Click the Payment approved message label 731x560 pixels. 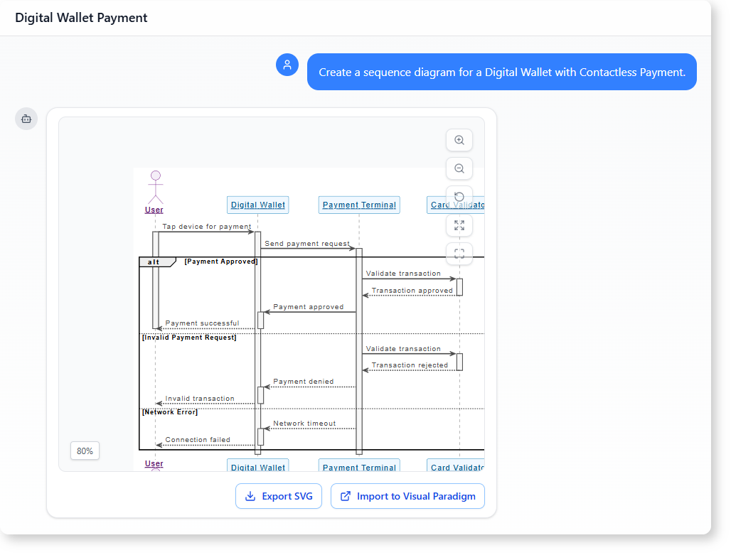pos(308,307)
